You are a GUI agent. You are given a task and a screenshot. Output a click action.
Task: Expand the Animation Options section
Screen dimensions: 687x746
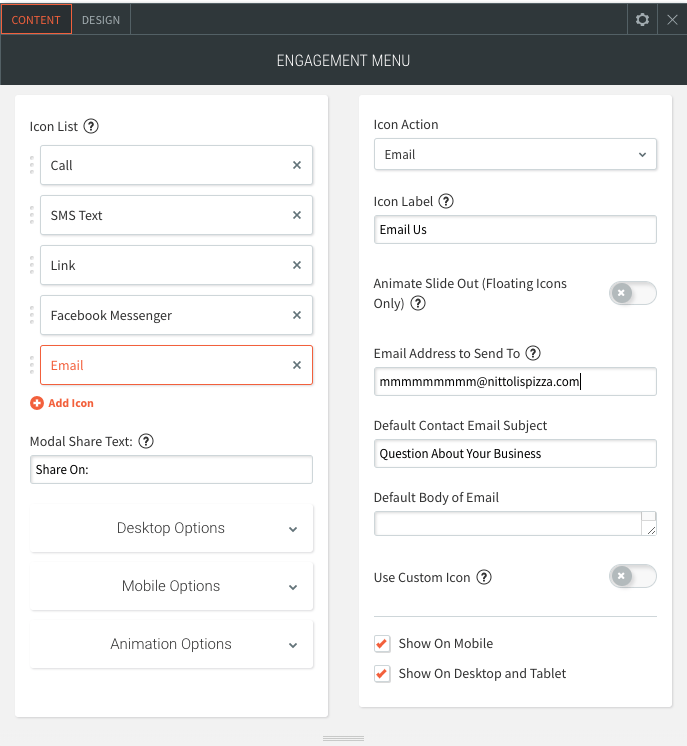[171, 644]
